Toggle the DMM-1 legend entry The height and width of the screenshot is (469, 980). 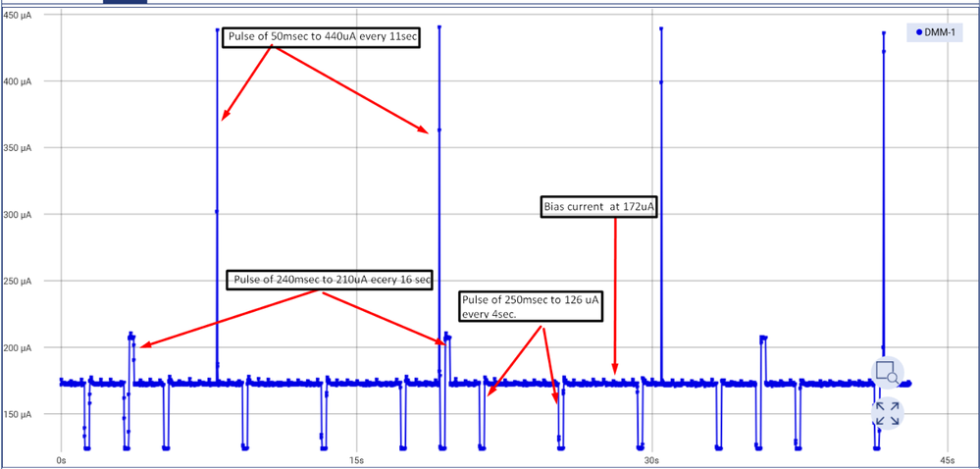[935, 32]
